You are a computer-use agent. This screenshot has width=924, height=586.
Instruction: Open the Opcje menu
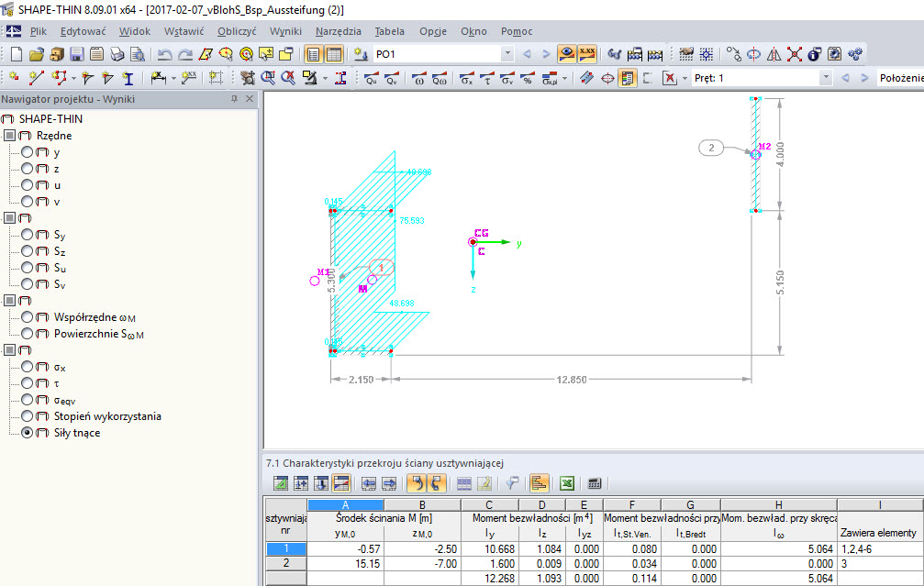pos(433,31)
